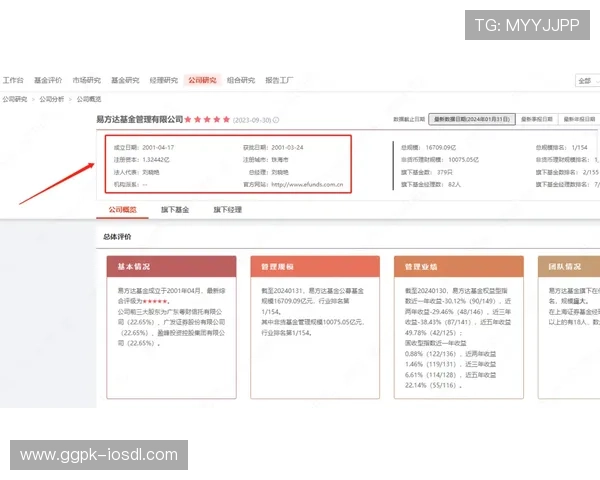600x480 pixels.
Task: Click the 基本情况 card header
Action: [x=171, y=266]
